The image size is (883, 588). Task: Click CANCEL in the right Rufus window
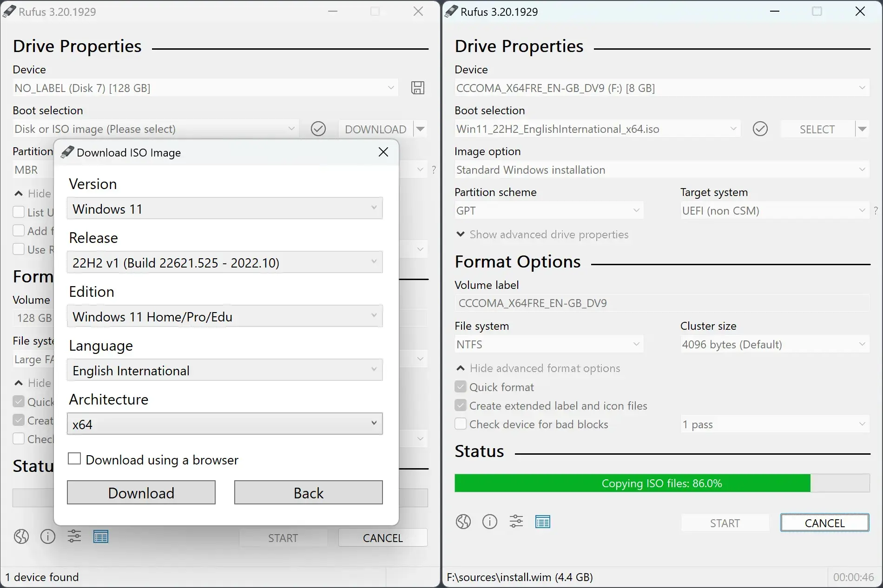coord(825,523)
